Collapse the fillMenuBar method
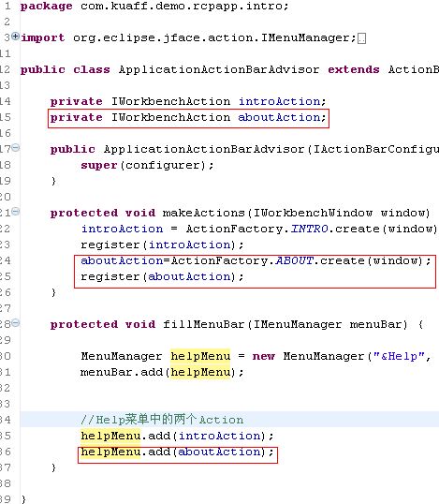Image resolution: width=439 pixels, height=504 pixels. point(15,322)
